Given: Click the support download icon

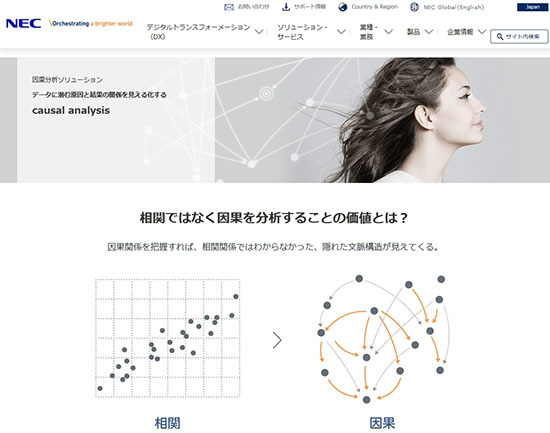Looking at the screenshot, I should click(x=286, y=7).
